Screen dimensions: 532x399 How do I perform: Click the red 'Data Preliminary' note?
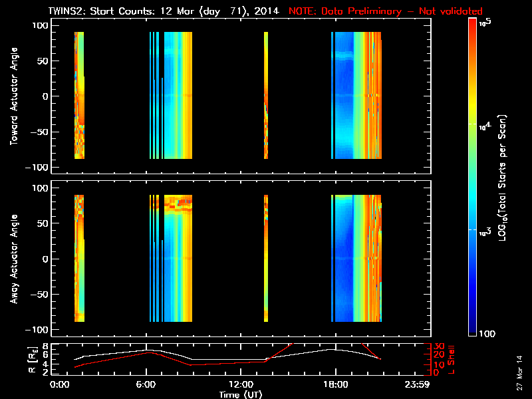click(386, 11)
